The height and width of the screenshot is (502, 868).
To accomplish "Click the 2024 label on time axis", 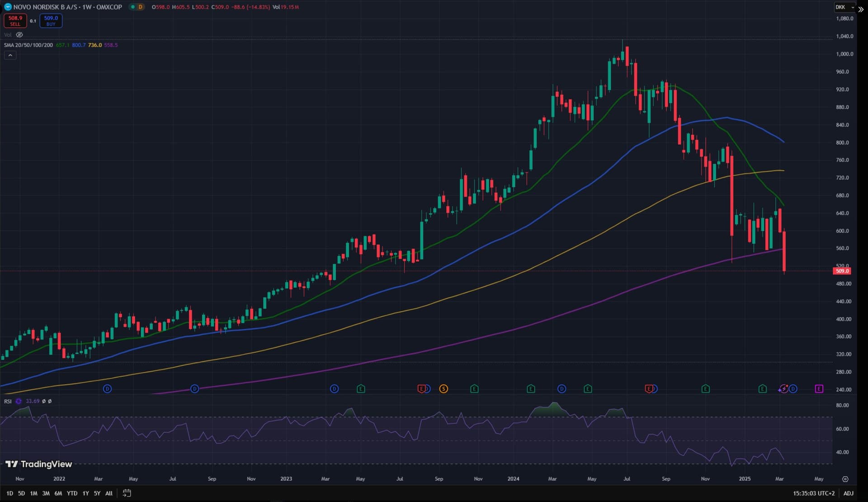I will pos(513,478).
